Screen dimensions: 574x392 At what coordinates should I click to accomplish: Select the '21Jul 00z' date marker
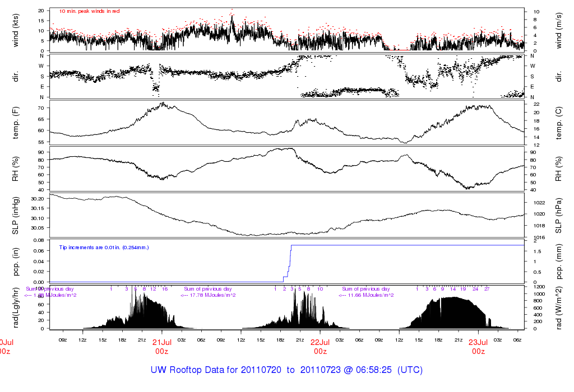pos(162,347)
